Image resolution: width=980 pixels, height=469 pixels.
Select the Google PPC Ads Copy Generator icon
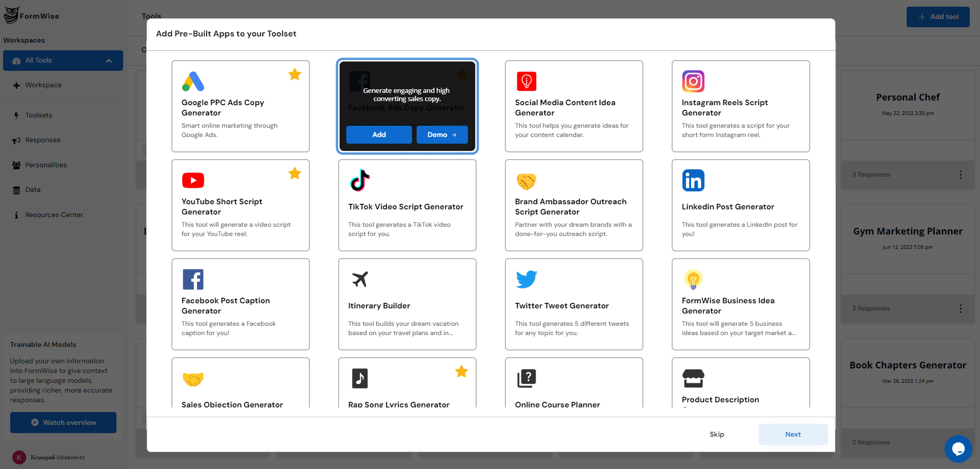pyautogui.click(x=192, y=81)
